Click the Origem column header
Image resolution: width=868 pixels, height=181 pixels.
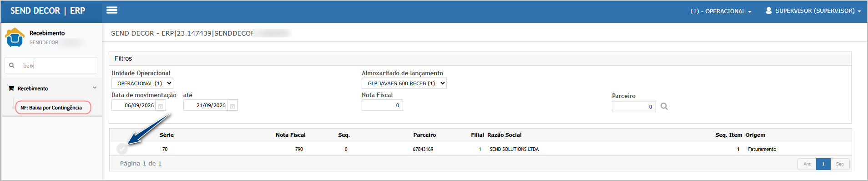(755, 135)
